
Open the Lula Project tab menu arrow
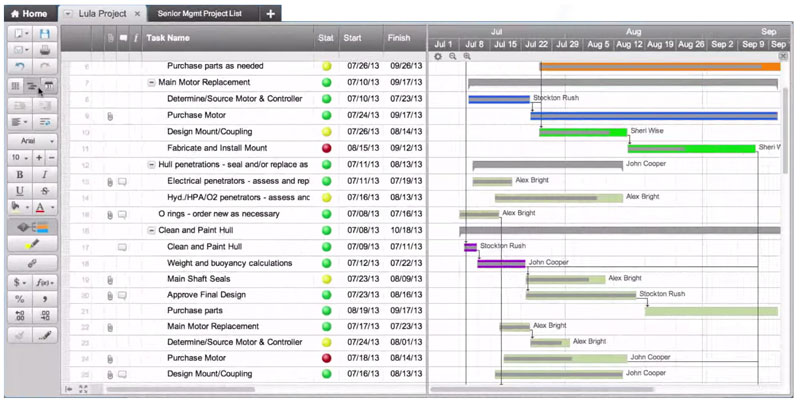tap(68, 14)
